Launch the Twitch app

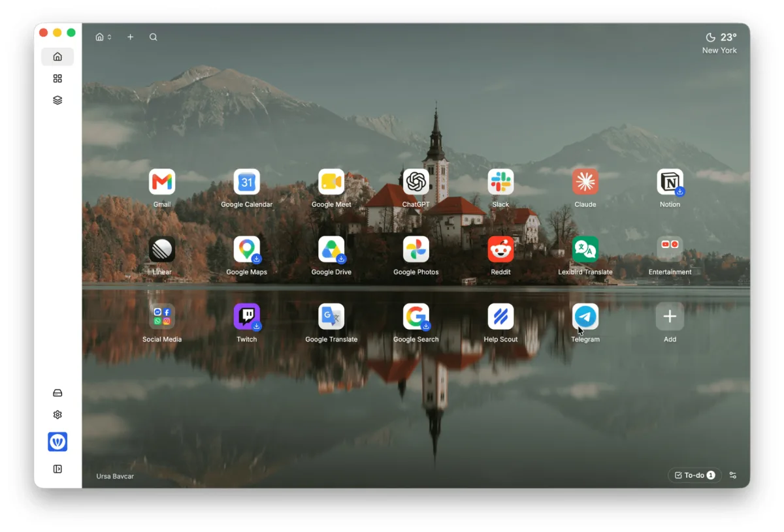[247, 317]
